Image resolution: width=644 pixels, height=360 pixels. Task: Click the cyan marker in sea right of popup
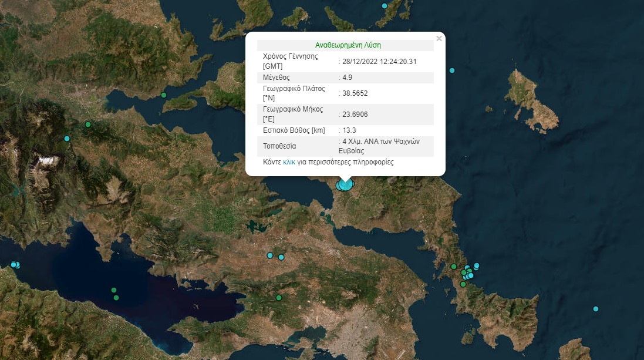coord(452,70)
